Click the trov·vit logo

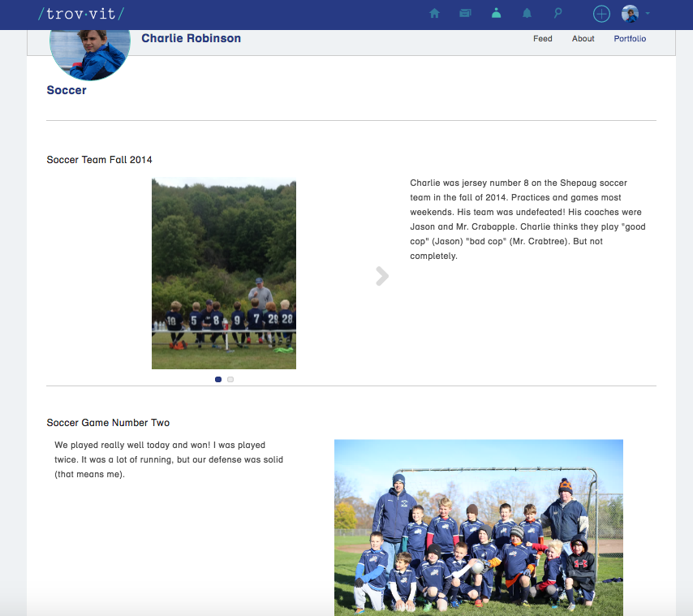pyautogui.click(x=81, y=14)
